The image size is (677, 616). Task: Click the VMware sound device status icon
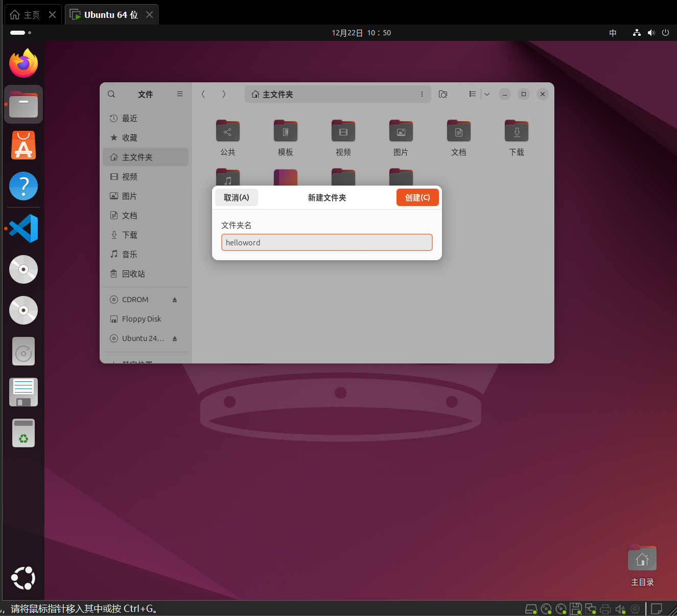click(620, 609)
